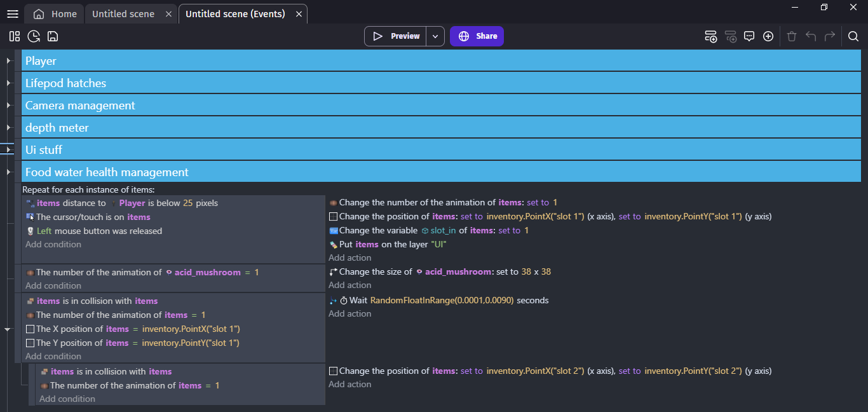Click the trash delete icon in toolbar

point(791,36)
